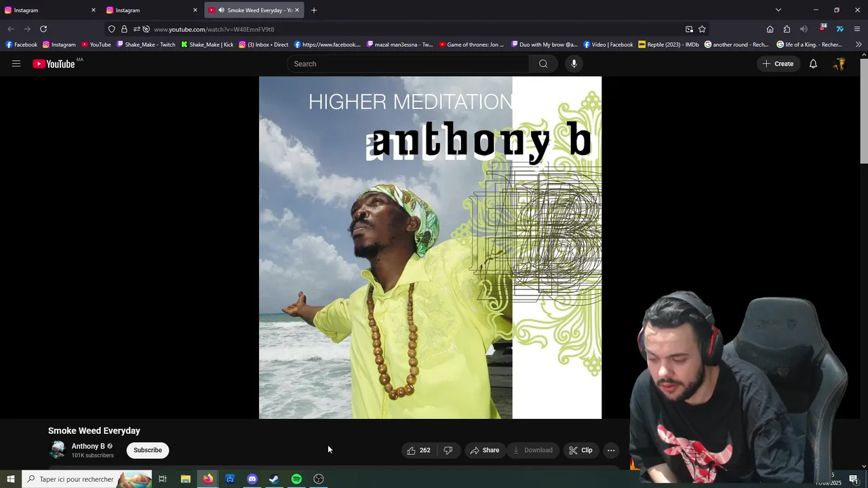Click the page vertical scrollbar thumb
The width and height of the screenshot is (868, 488).
coord(864,112)
